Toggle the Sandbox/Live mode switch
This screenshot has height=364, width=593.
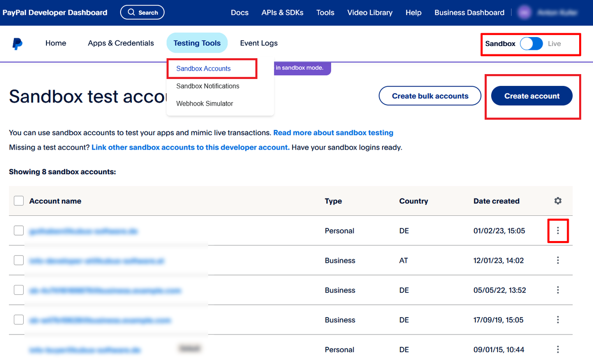point(531,43)
